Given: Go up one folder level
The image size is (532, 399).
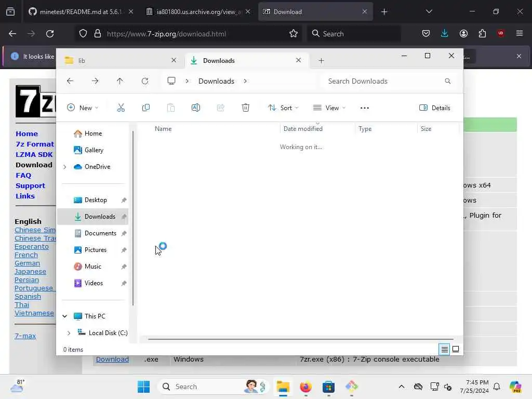Looking at the screenshot, I should [120, 81].
